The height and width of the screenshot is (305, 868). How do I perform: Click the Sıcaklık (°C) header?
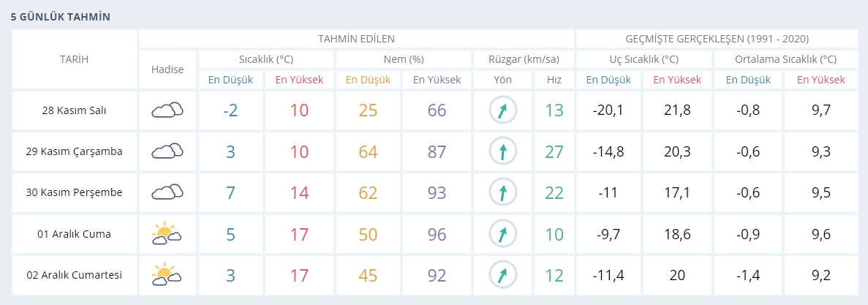[x=265, y=59]
